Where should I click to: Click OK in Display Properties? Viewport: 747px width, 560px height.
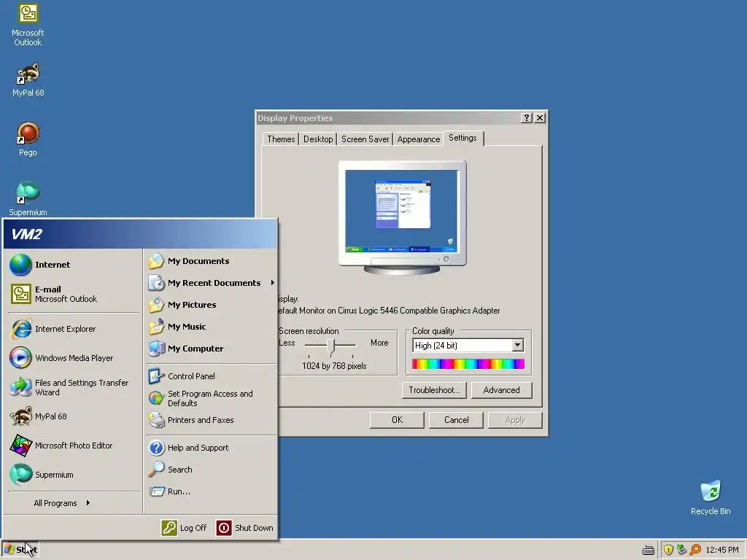click(x=397, y=420)
